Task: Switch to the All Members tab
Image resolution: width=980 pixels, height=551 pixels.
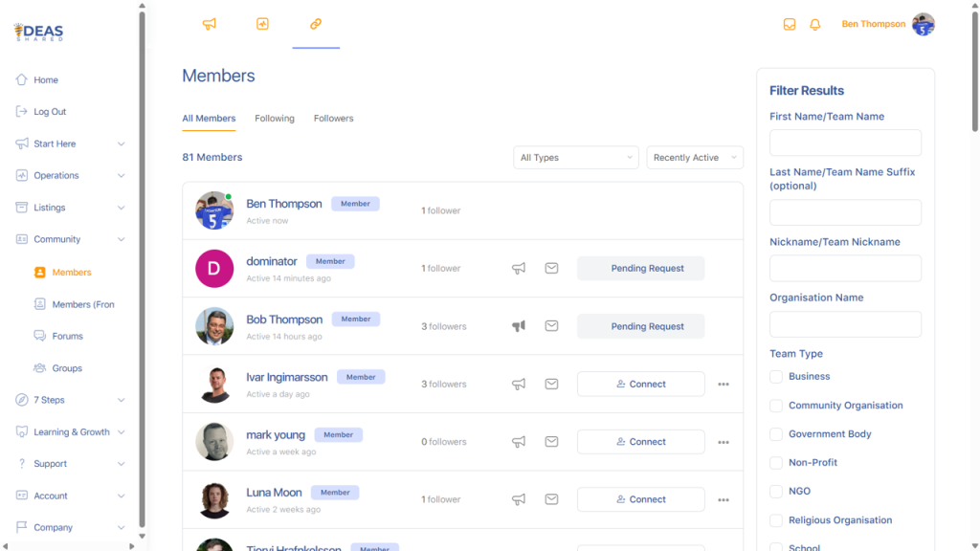Action: [x=209, y=118]
